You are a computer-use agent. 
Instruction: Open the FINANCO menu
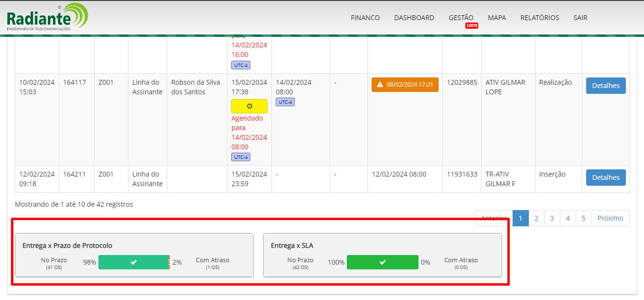365,18
